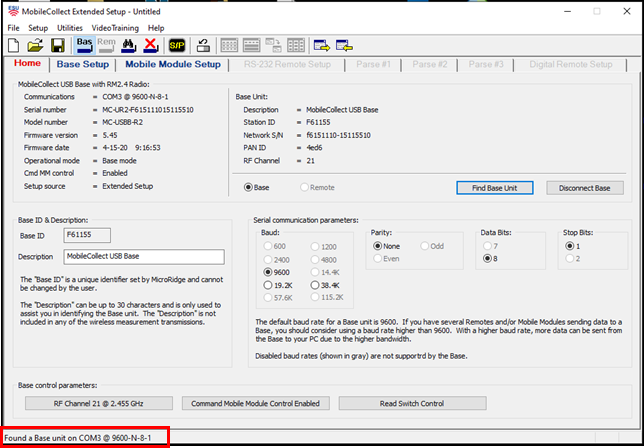Open the Utilities menu
The image size is (644, 448).
tap(70, 28)
